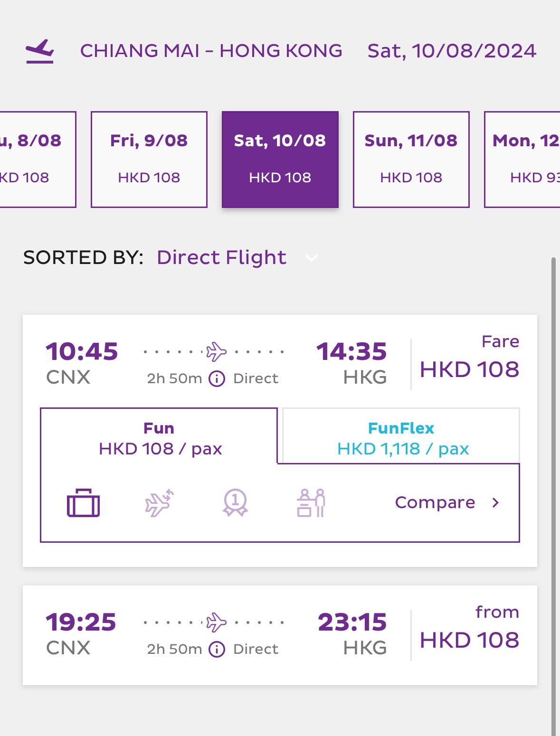Choose Fri, 9/08 date card
The height and width of the screenshot is (736, 560).
(x=149, y=160)
